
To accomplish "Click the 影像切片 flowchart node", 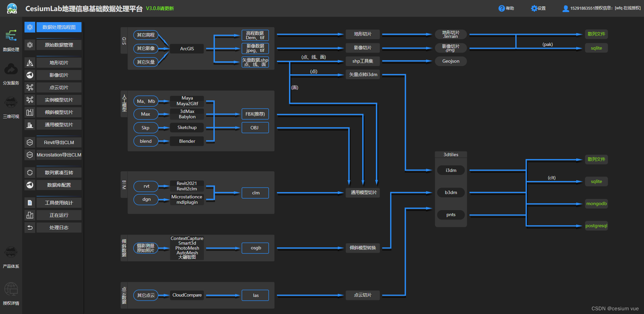I will pos(363,48).
